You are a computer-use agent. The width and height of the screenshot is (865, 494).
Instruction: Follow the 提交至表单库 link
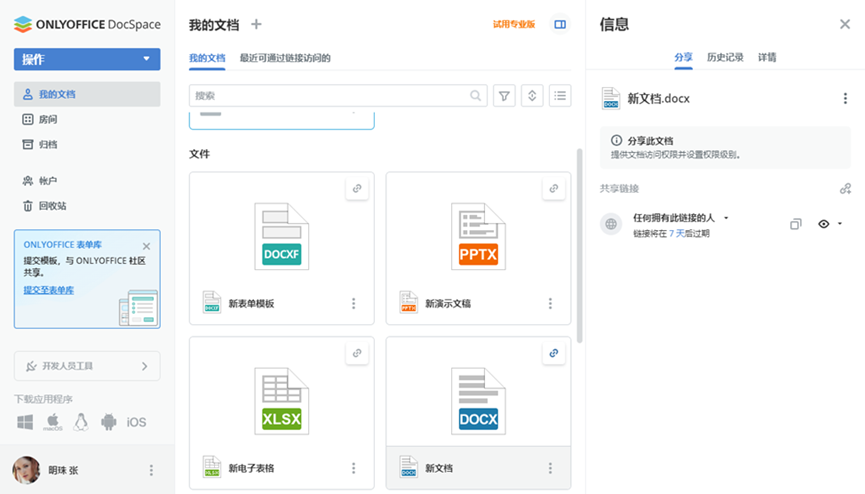[49, 290]
